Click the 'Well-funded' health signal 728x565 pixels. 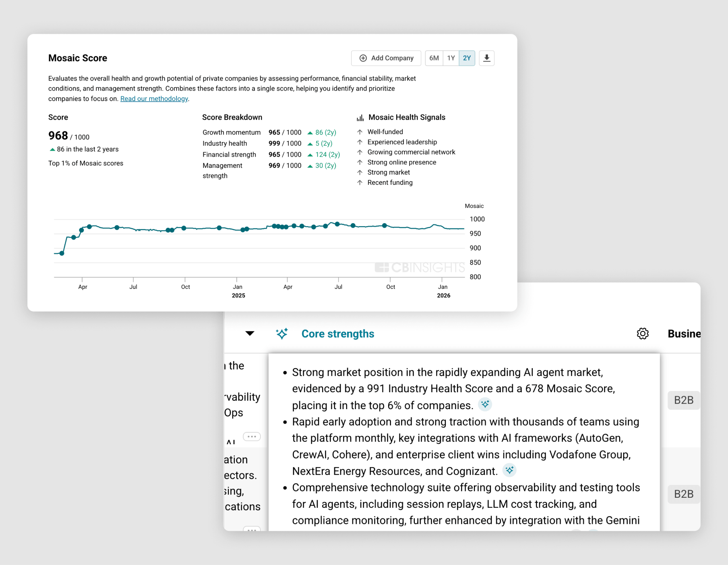pyautogui.click(x=385, y=132)
